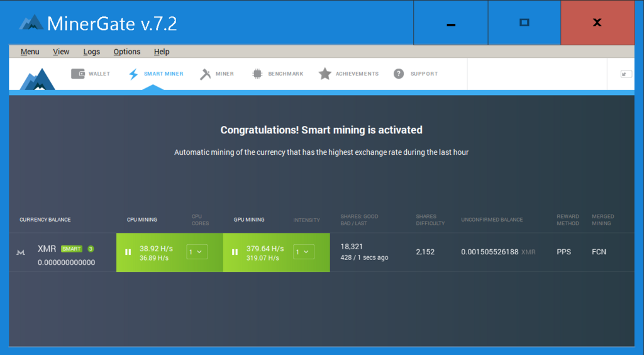Viewport: 644px width, 355px height.
Task: Click the 379.64 H/s GPU hashrate
Action: coord(265,249)
